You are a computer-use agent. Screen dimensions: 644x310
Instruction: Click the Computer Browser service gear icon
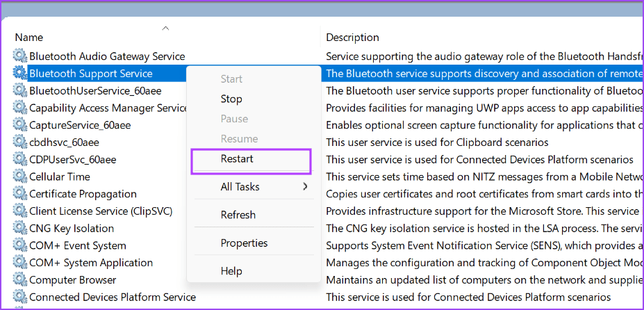pyautogui.click(x=19, y=279)
